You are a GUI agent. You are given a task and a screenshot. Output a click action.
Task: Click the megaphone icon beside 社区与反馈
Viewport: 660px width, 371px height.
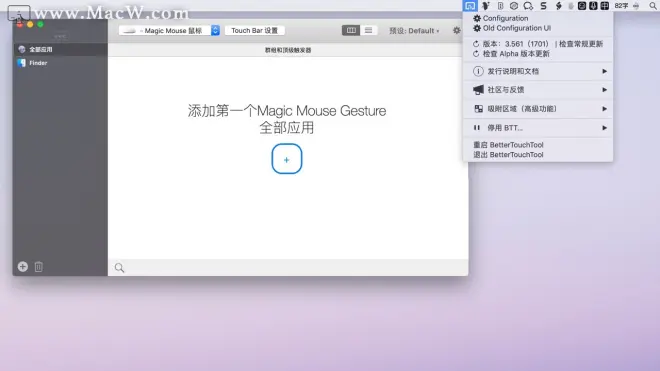coord(478,90)
